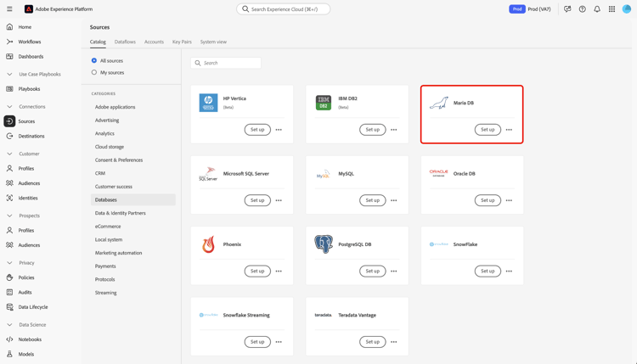Collapse the Use Case Playbooks section

pyautogui.click(x=9, y=75)
